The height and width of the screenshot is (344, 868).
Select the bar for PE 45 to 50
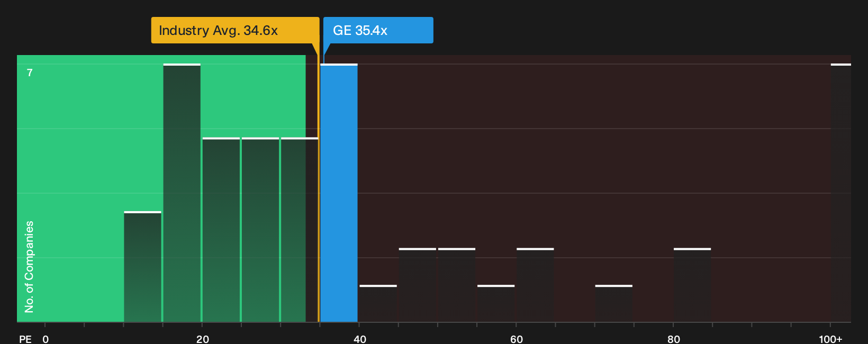coord(417,285)
